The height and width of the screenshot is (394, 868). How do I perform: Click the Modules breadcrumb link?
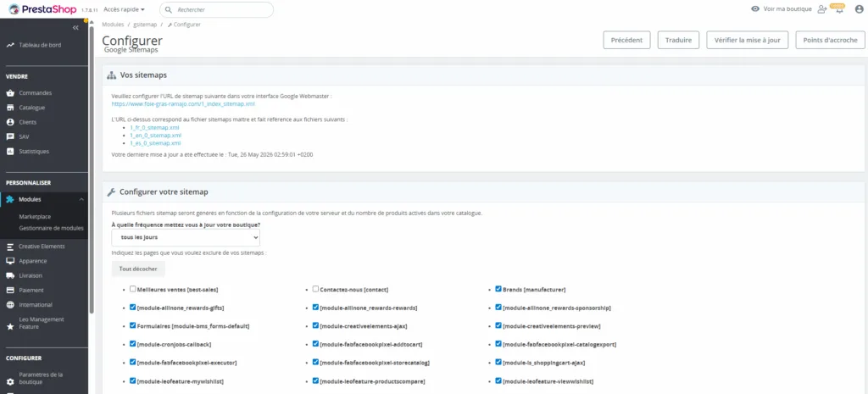(113, 25)
